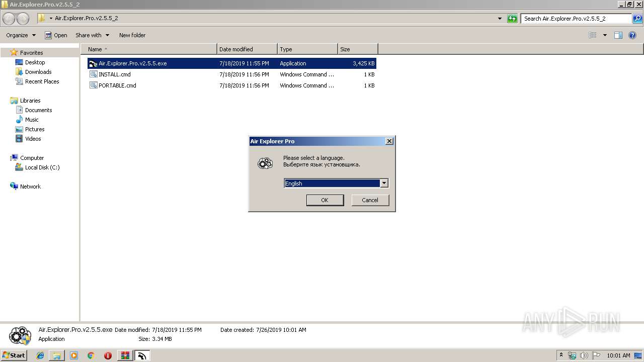Image resolution: width=644 pixels, height=362 pixels.
Task: Click the search magnifier icon
Action: [637, 19]
